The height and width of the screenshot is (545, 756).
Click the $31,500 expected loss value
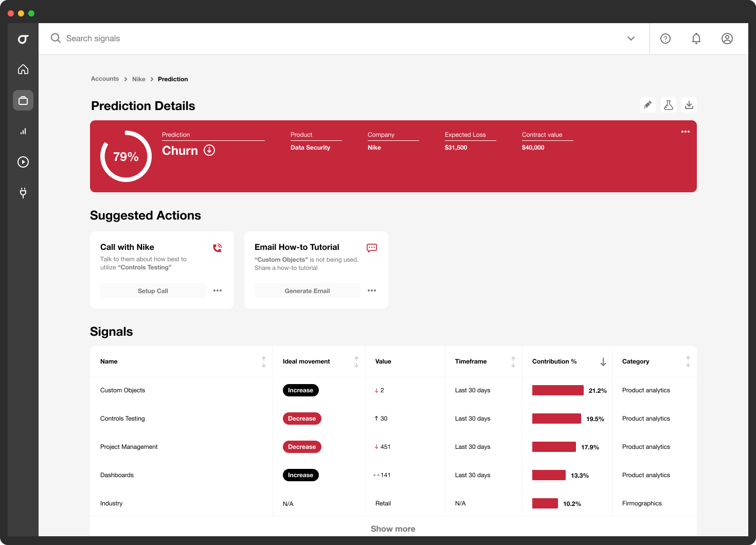click(456, 148)
